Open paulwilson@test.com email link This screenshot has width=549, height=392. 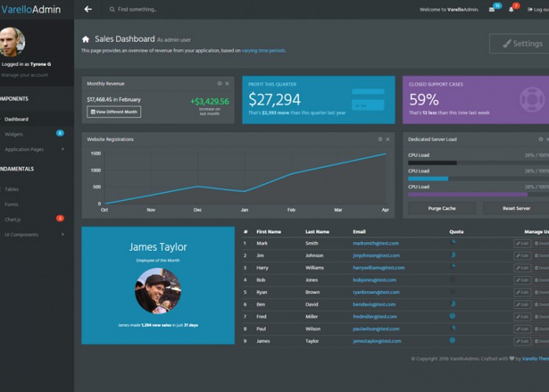[376, 329]
